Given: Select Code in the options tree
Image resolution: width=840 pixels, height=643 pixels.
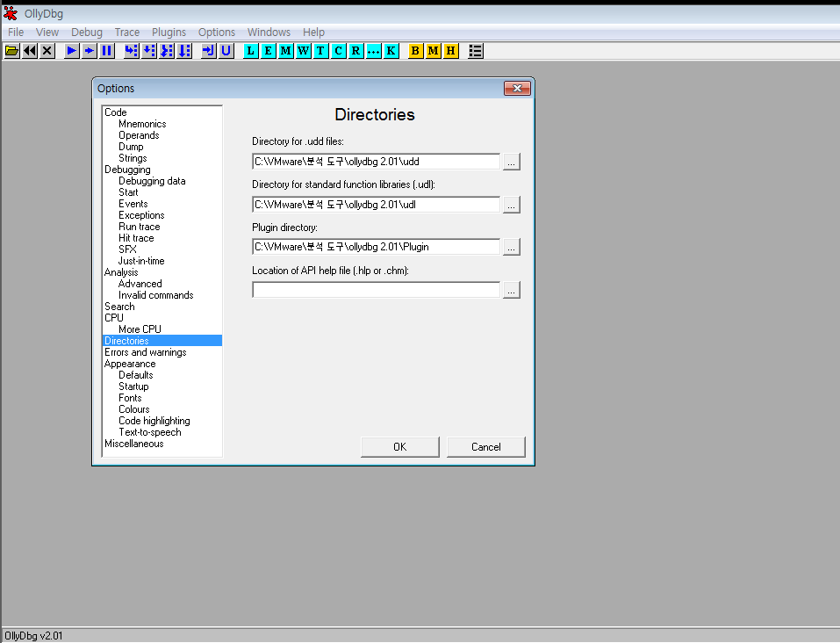Looking at the screenshot, I should tap(116, 112).
